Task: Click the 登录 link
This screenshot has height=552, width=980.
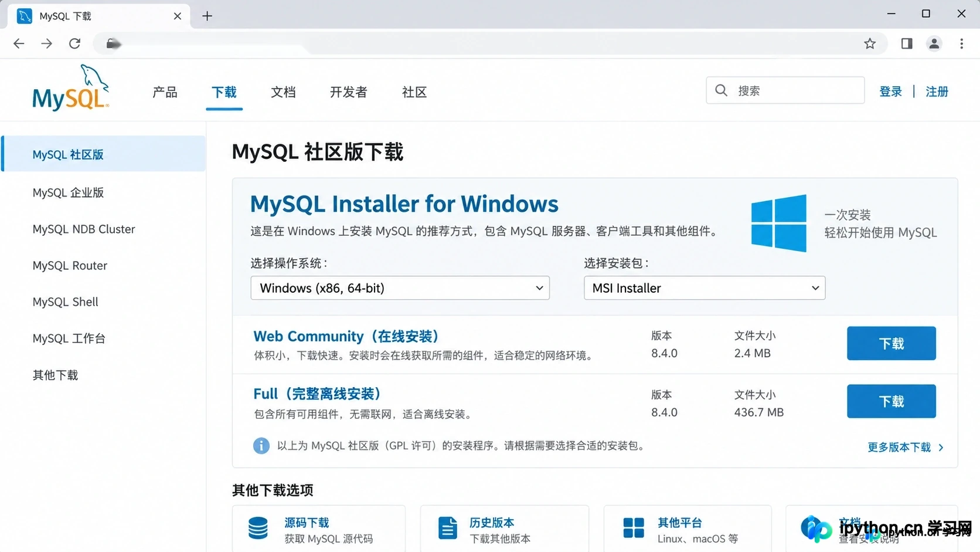Action: pyautogui.click(x=890, y=92)
